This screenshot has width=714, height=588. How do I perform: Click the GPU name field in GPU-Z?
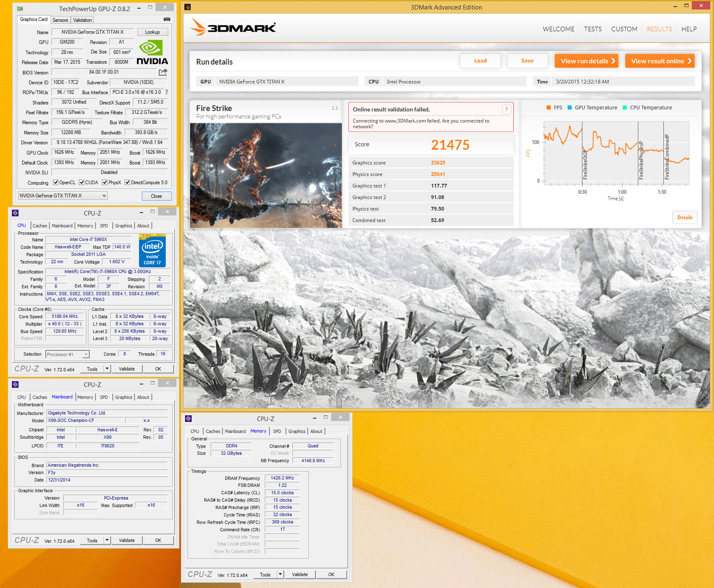click(x=93, y=32)
